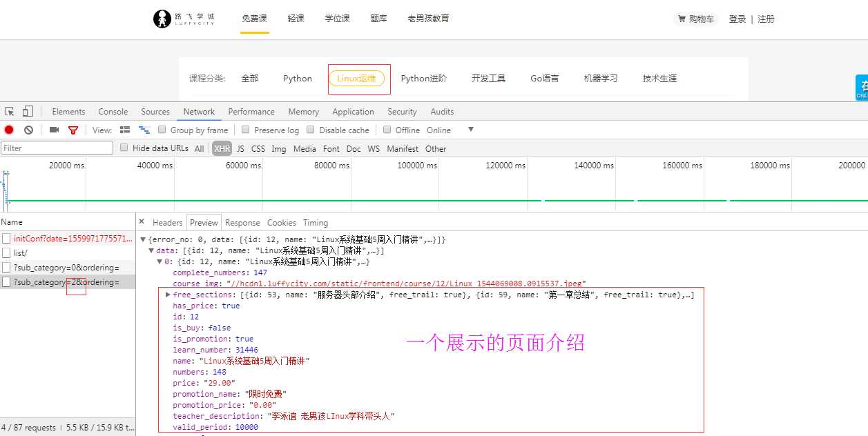Toggle the red filter funnel icon
The image size is (868, 436).
tap(73, 130)
